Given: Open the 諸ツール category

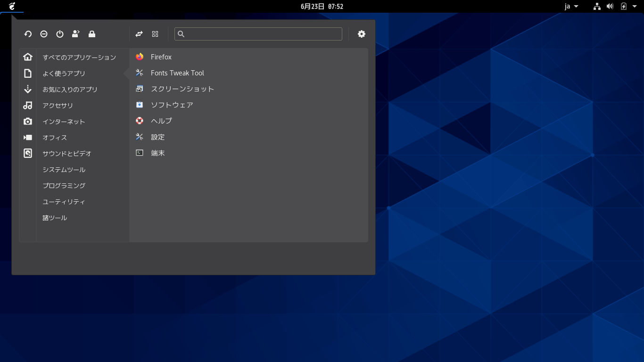Looking at the screenshot, I should click(x=55, y=218).
